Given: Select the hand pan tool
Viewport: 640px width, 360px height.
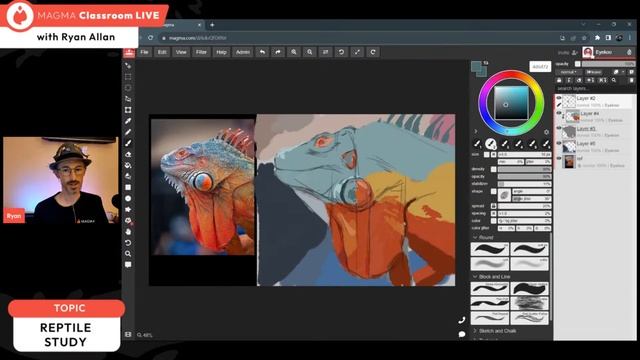Looking at the screenshot, I should tap(128, 231).
